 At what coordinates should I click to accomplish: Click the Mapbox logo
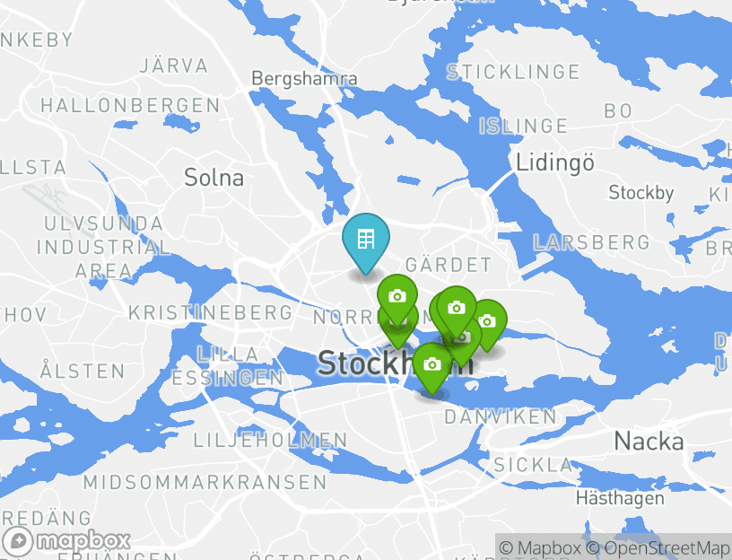click(x=65, y=541)
